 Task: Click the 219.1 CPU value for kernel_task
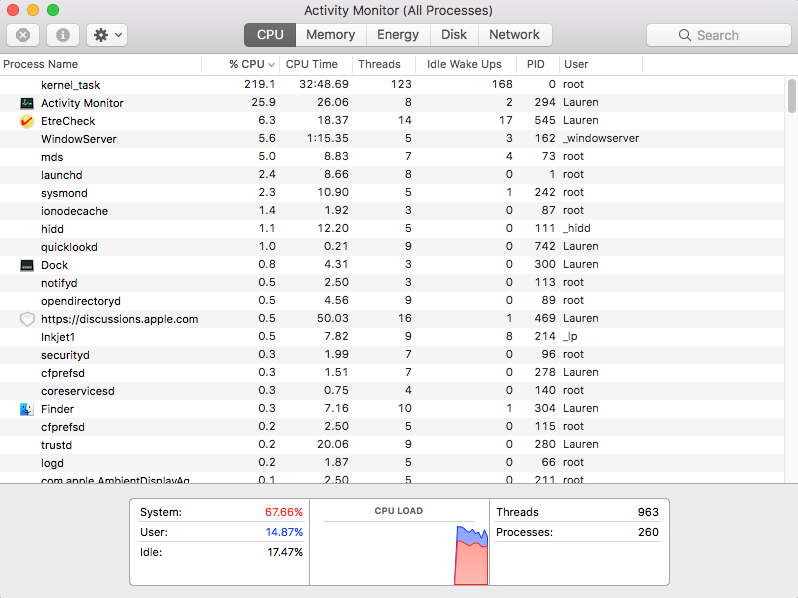click(260, 84)
